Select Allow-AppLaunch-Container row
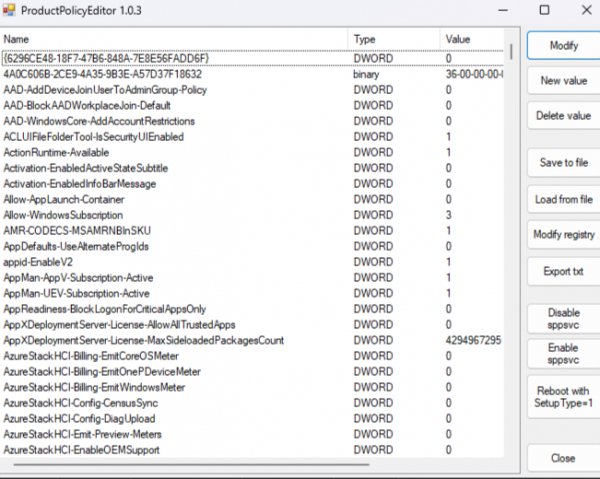Image resolution: width=600 pixels, height=479 pixels. point(253,199)
